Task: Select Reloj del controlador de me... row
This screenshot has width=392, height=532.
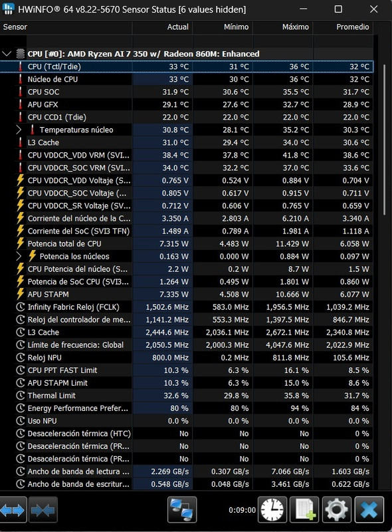Action: pos(187,320)
